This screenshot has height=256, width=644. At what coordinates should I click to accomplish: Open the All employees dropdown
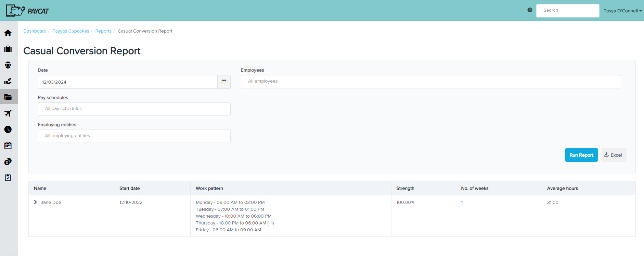[x=430, y=82]
